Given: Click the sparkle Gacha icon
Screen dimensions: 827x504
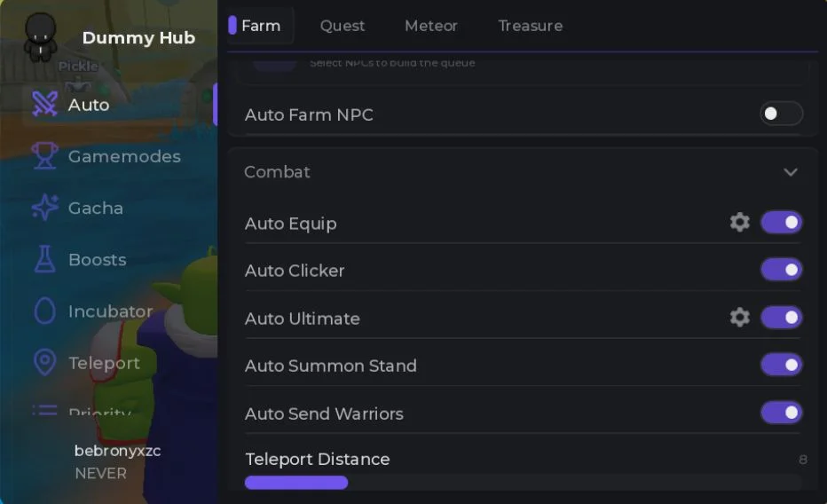Looking at the screenshot, I should [45, 207].
